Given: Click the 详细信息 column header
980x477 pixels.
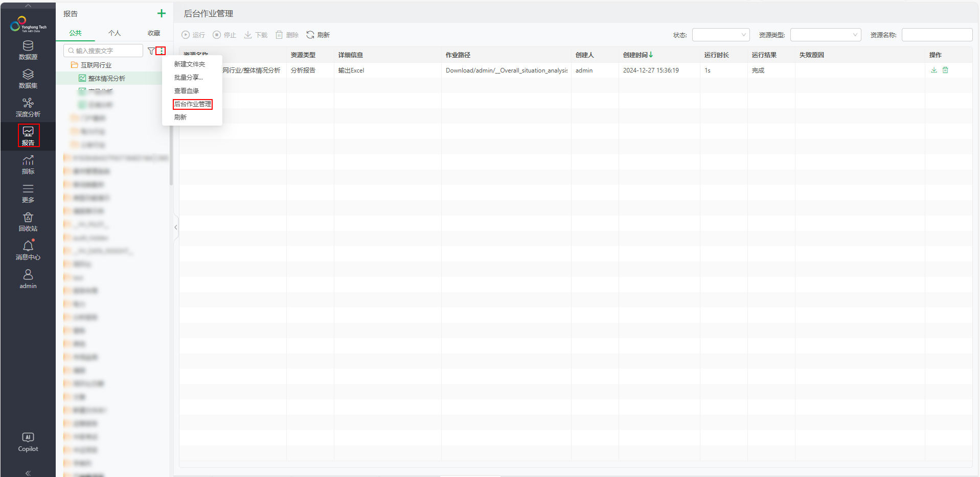Looking at the screenshot, I should 351,55.
